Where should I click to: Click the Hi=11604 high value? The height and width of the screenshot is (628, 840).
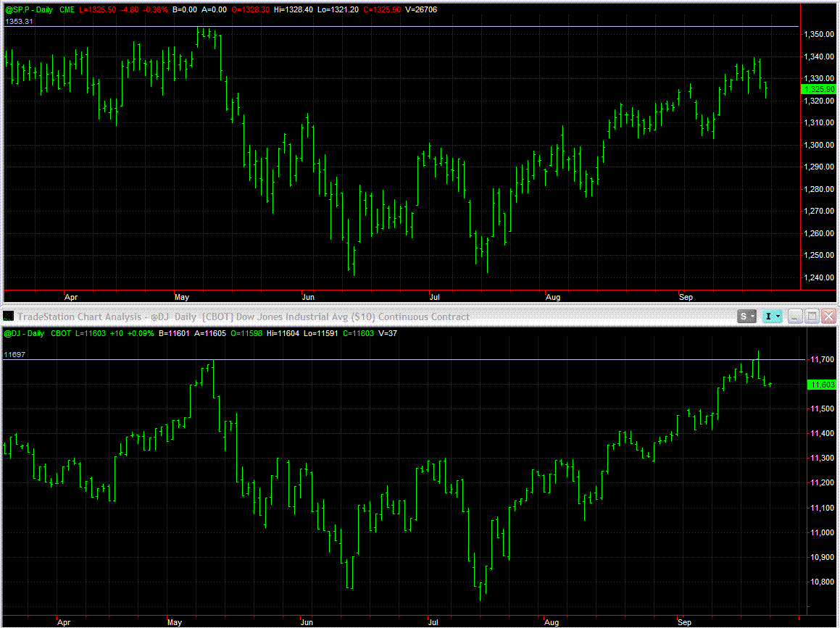click(283, 333)
